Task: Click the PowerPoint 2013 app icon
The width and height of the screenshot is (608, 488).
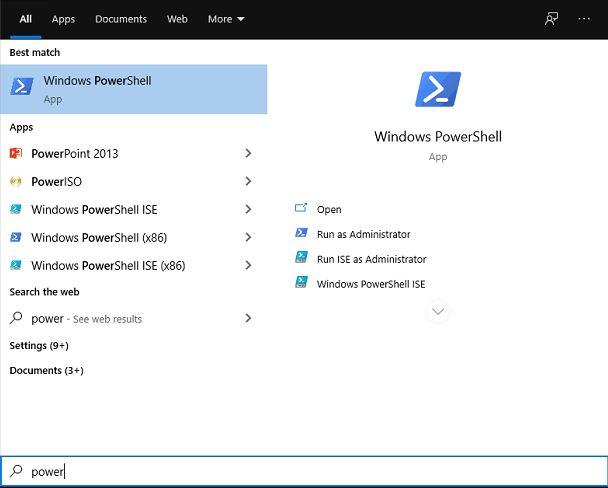Action: 16,153
